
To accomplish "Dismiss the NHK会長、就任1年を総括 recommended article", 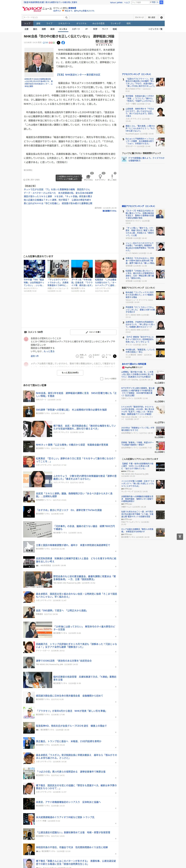I will coord(116,401).
